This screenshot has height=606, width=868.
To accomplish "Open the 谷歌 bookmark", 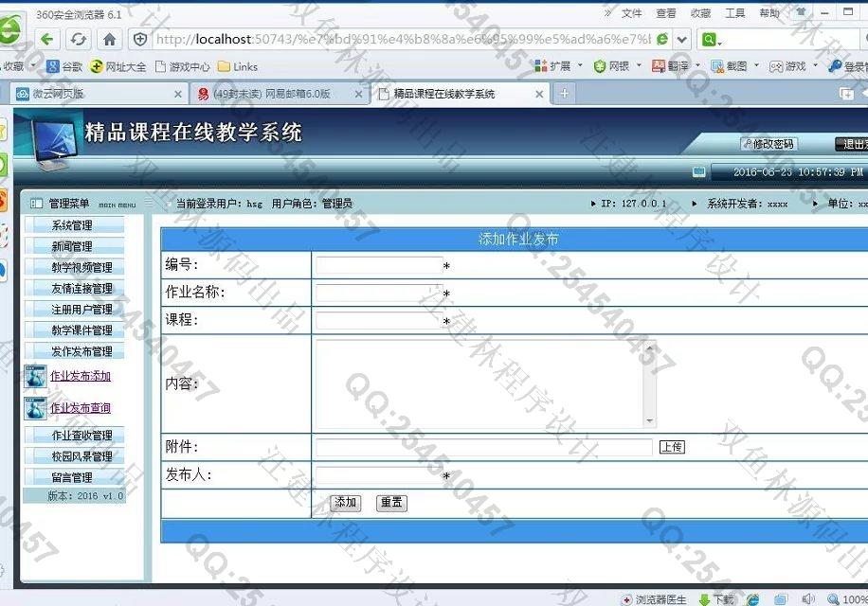I will point(64,67).
